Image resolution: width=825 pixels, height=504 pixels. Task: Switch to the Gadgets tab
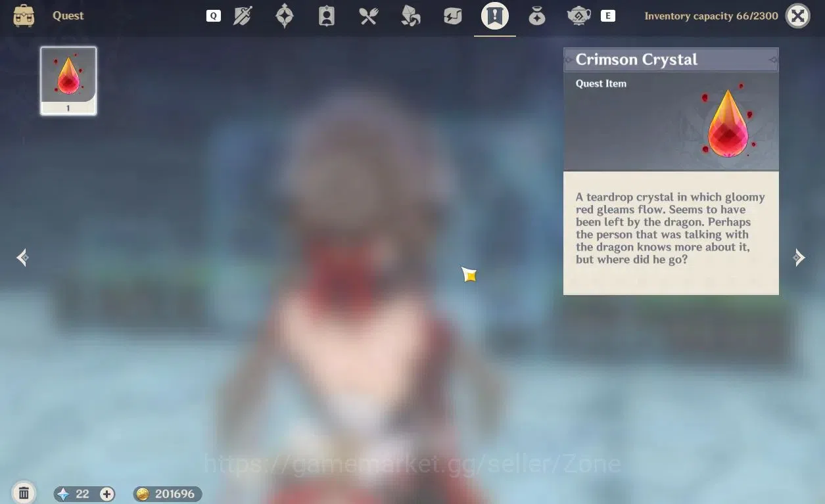(453, 16)
